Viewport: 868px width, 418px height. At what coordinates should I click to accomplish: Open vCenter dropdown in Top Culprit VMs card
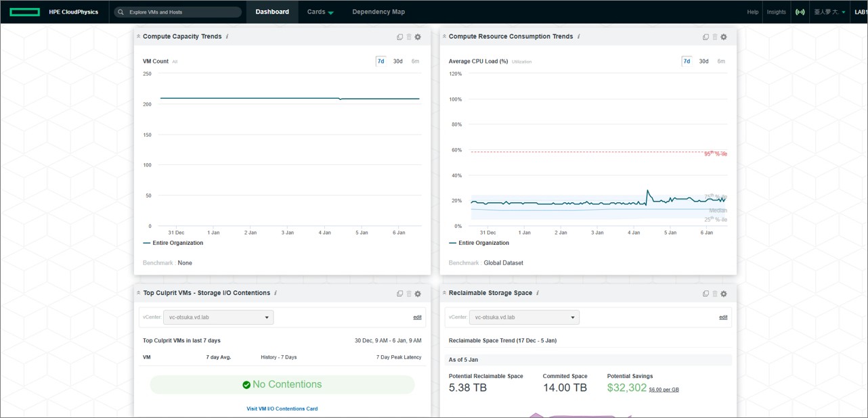(x=218, y=317)
